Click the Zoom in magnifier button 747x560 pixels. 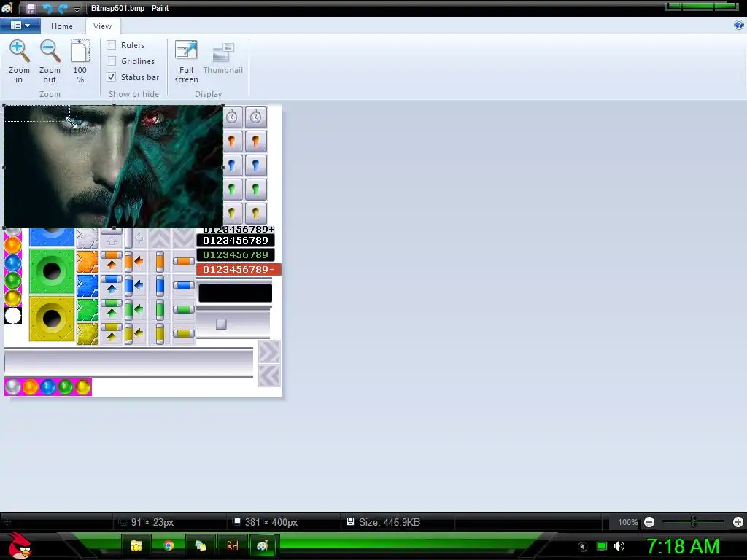tap(19, 62)
